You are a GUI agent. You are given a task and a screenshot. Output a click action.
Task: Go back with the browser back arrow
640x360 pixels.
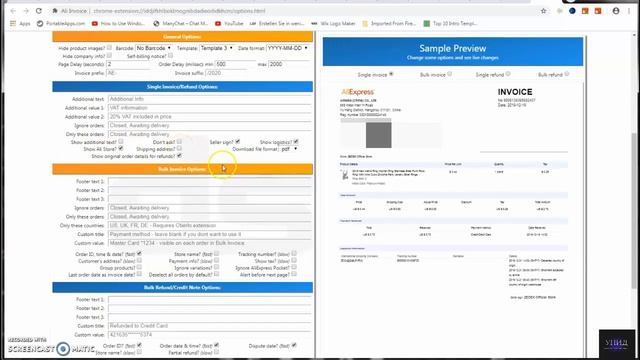pyautogui.click(x=13, y=11)
